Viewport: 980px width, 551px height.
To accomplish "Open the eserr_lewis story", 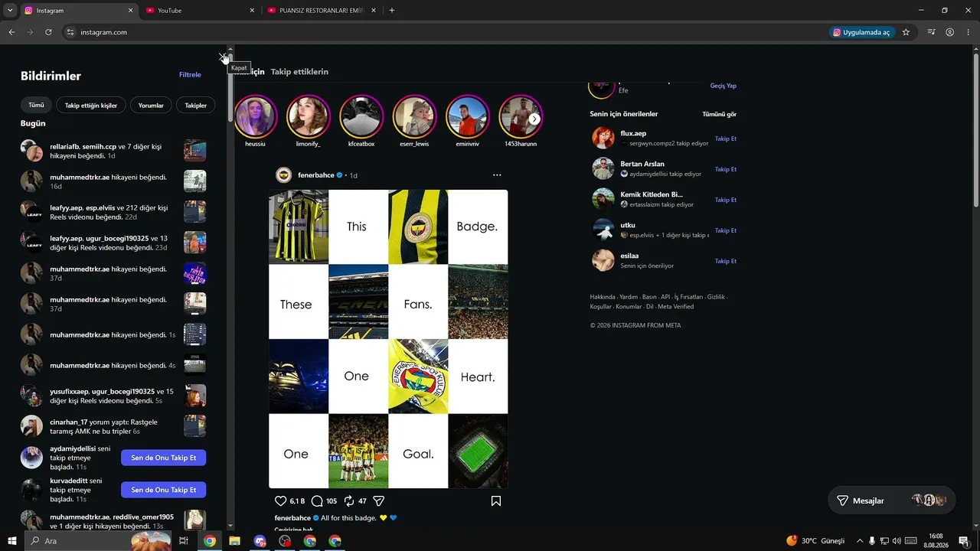I will [414, 116].
